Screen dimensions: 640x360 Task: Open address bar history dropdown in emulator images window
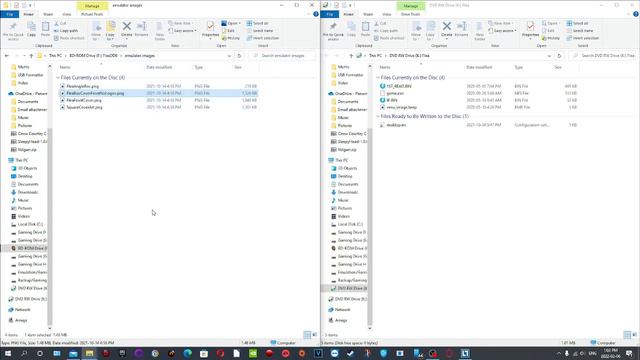point(229,56)
